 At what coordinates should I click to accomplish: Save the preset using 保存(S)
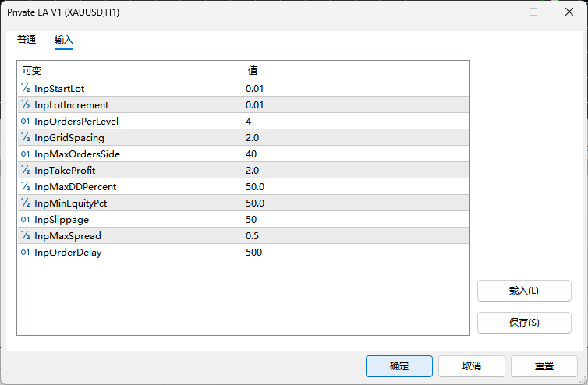[x=524, y=323]
